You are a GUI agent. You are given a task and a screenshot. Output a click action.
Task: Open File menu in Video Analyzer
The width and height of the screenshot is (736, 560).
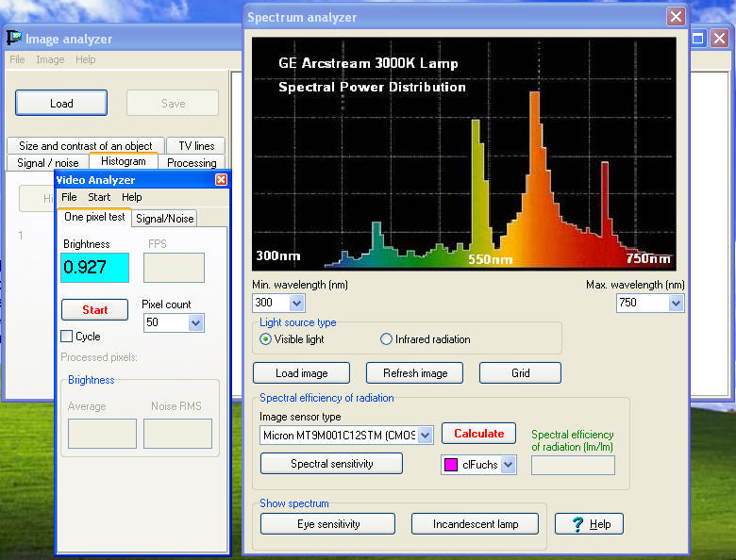(x=69, y=197)
